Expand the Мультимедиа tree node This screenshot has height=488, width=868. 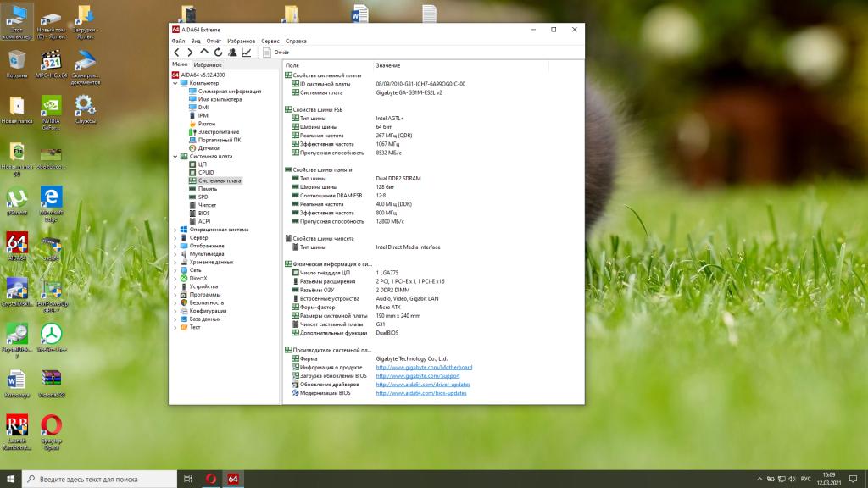tap(175, 254)
